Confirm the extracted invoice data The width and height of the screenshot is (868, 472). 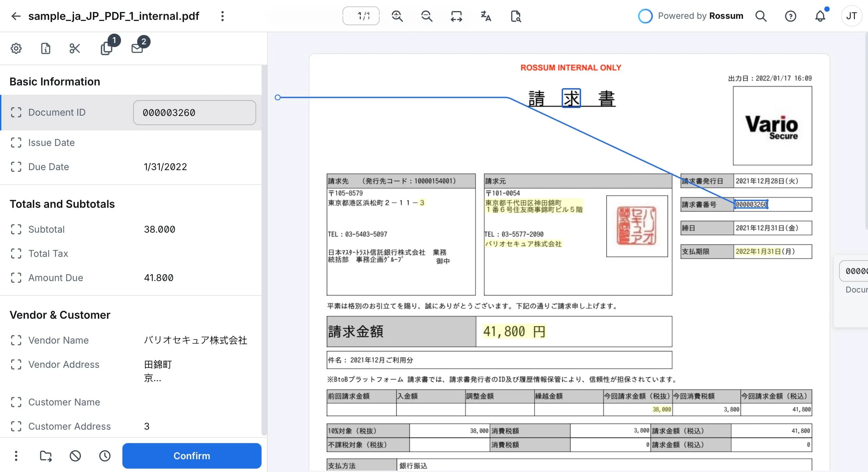tap(191, 456)
